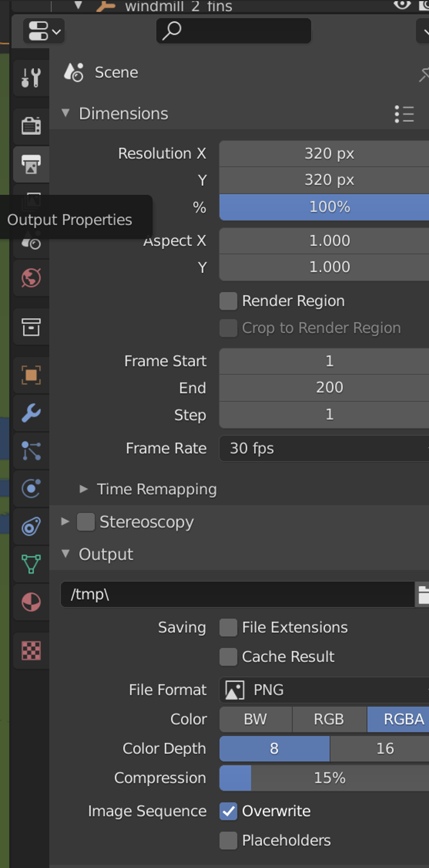The height and width of the screenshot is (868, 429).
Task: Open the File Format PNG dropdown
Action: click(x=323, y=690)
